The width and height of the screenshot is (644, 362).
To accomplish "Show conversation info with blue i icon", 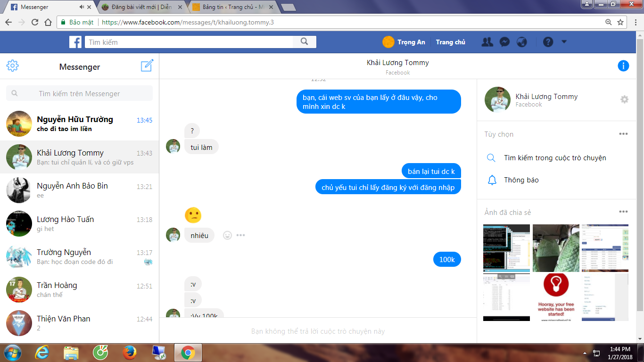I will (623, 66).
